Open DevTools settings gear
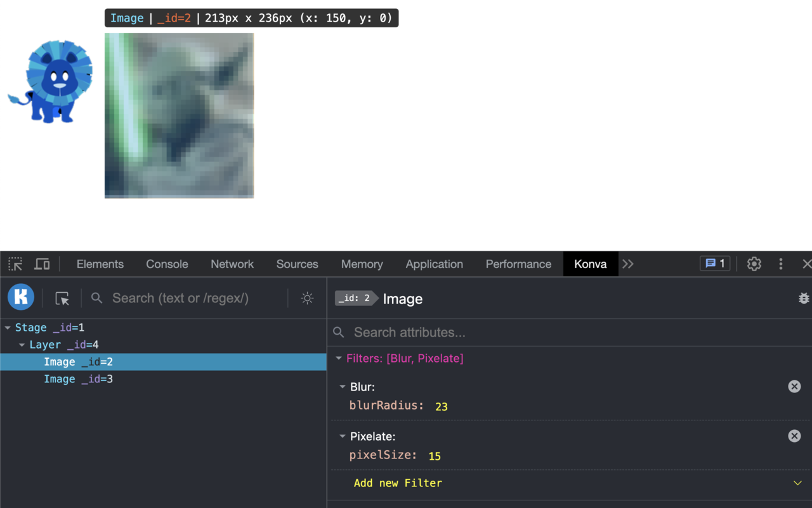 (754, 264)
